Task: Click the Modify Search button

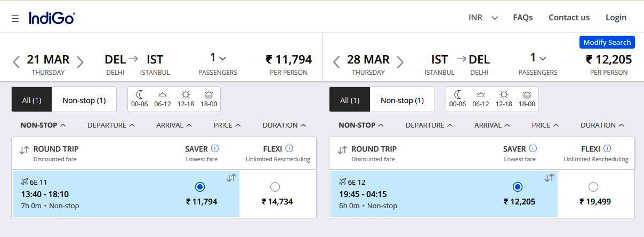Action: [x=607, y=42]
